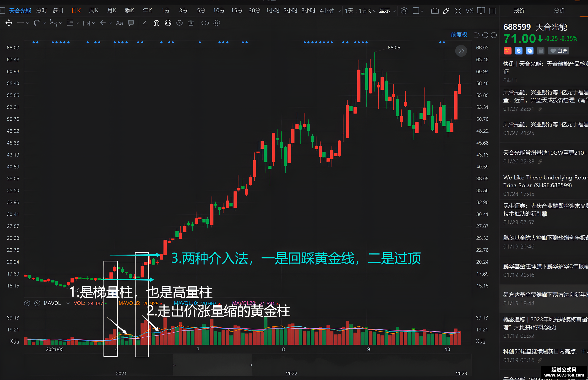Viewport: 588px width, 380px height.
Task: Toggle the 自选 watchlist heart button
Action: pos(559,51)
